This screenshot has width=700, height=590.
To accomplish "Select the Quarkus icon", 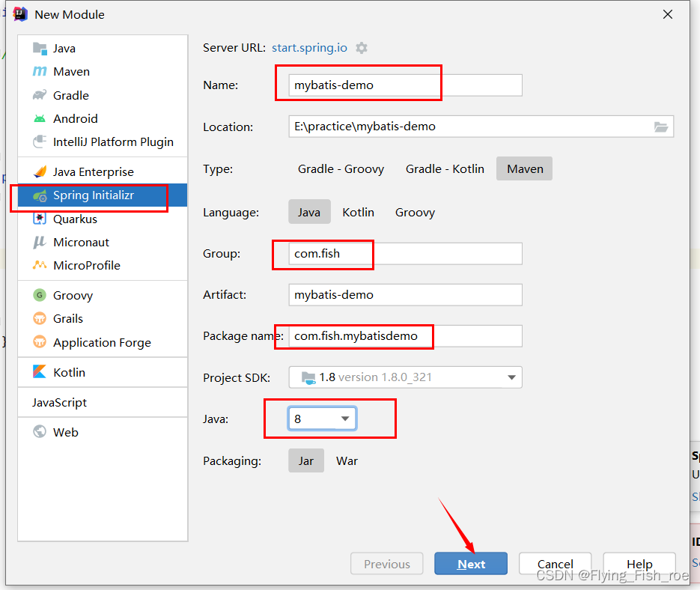I will point(40,219).
